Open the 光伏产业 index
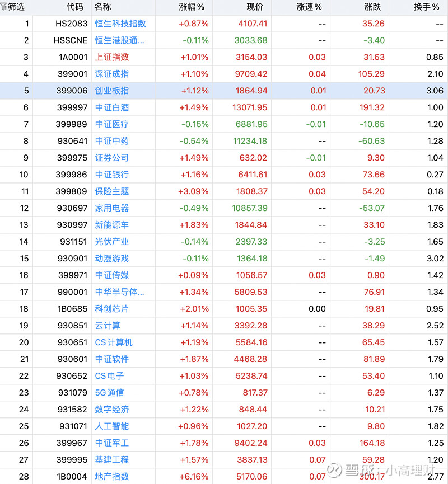The image size is (448, 484). click(x=112, y=241)
